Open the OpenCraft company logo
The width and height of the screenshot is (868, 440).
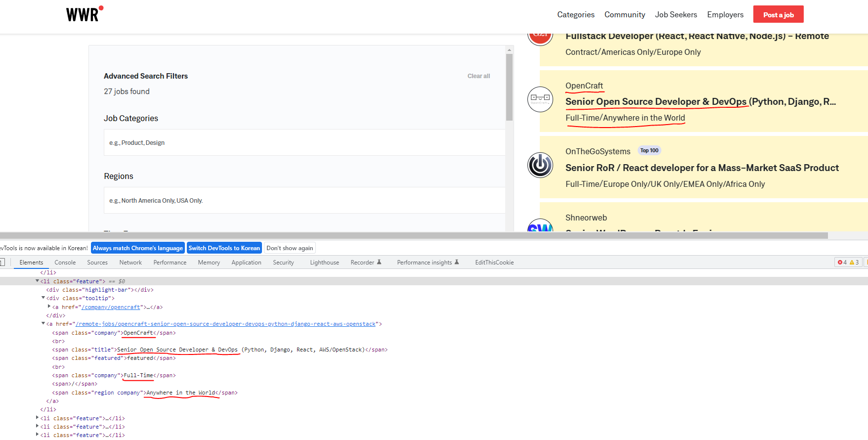(x=540, y=99)
